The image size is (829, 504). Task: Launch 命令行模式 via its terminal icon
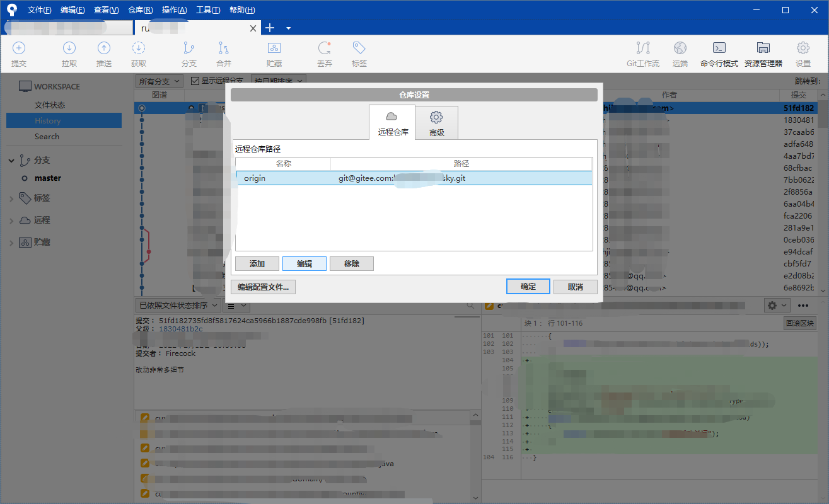719,54
